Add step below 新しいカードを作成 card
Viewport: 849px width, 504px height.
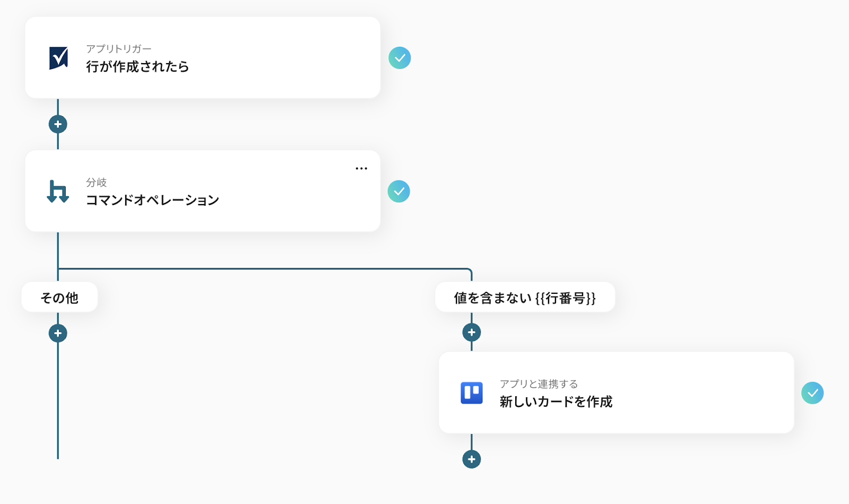[471, 459]
